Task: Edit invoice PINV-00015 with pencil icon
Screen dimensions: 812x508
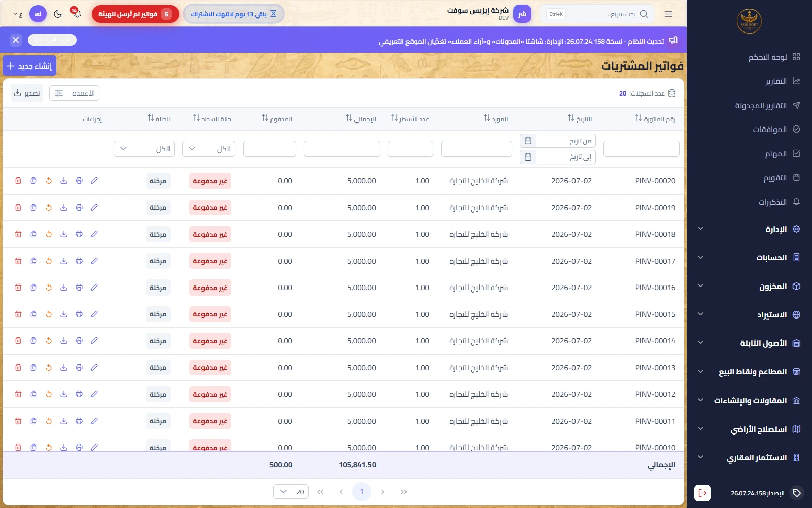Action: [x=94, y=314]
